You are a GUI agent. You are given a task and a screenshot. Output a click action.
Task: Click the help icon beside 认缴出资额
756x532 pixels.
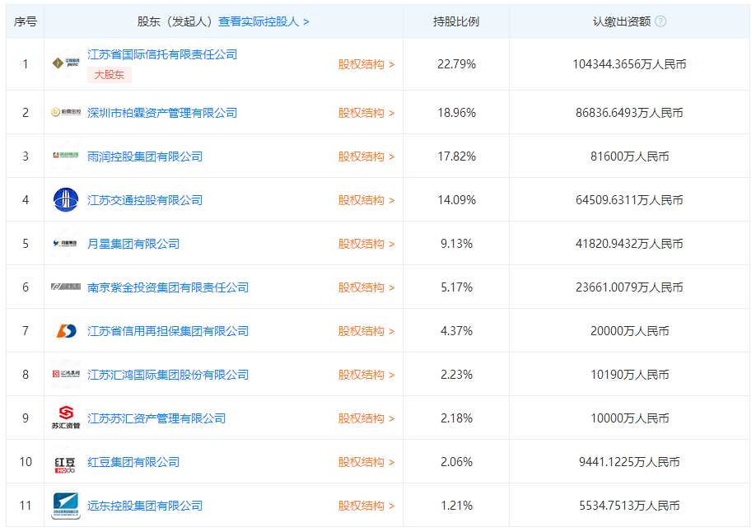pos(661,21)
